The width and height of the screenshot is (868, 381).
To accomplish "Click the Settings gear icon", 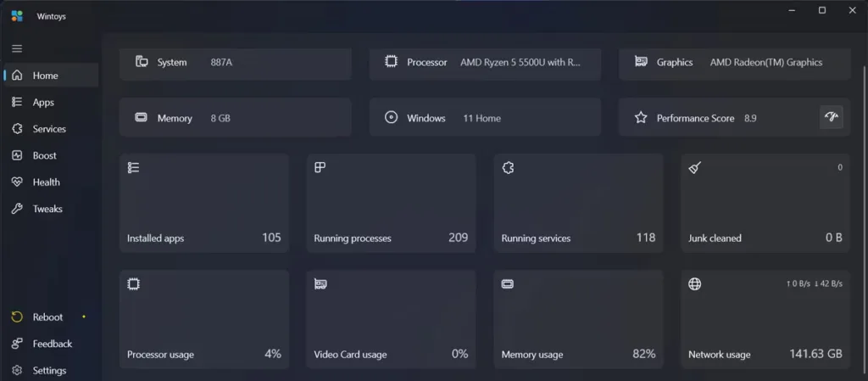I will [x=17, y=371].
